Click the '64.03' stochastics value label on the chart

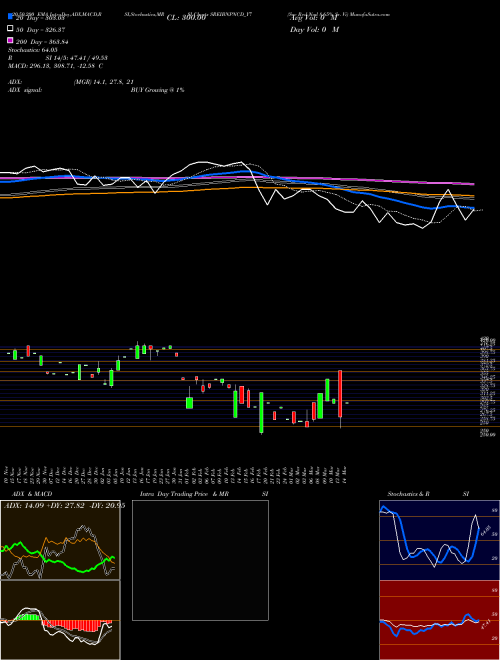pos(485,530)
